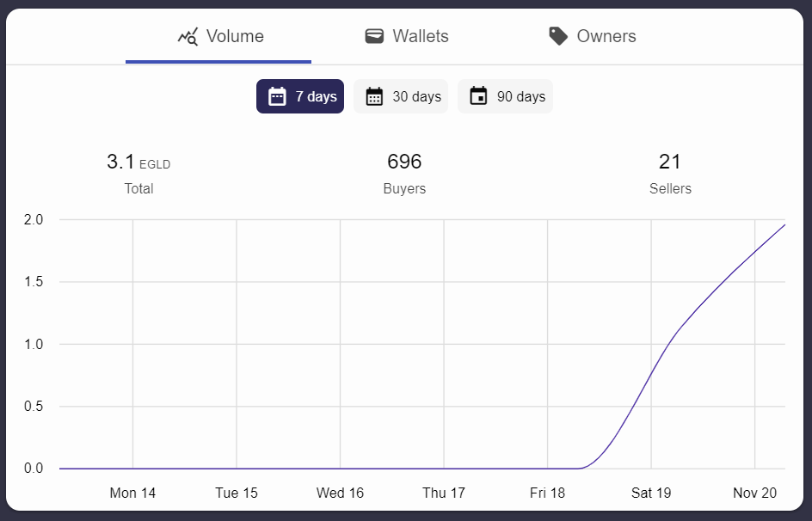Select the 7 days range button
812x521 pixels.
coord(300,96)
